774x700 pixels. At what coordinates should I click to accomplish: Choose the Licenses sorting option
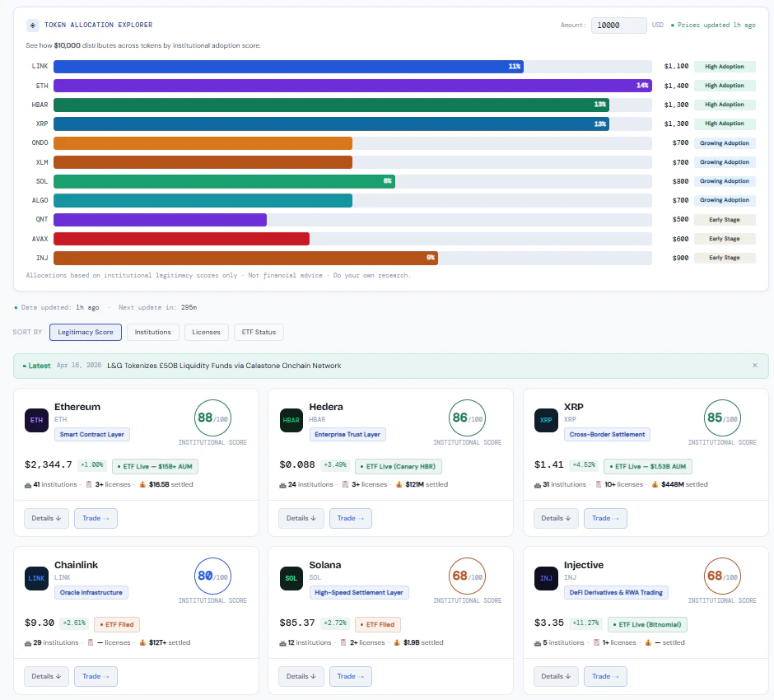(206, 332)
